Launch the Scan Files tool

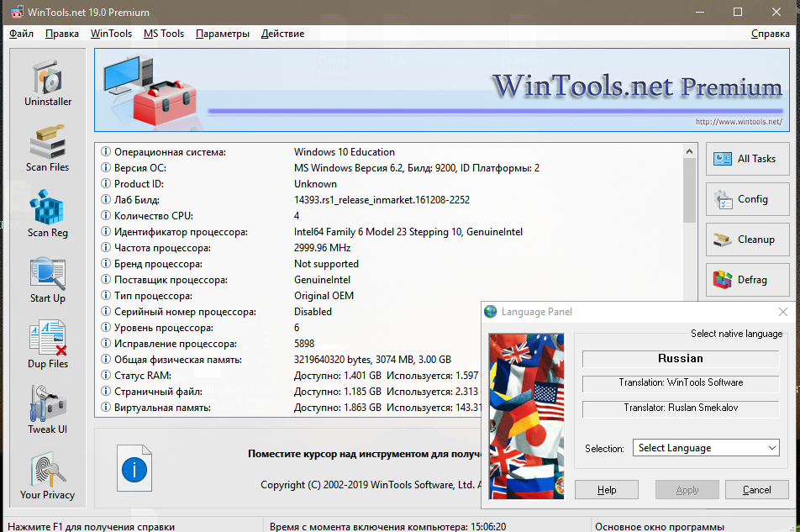[x=48, y=149]
